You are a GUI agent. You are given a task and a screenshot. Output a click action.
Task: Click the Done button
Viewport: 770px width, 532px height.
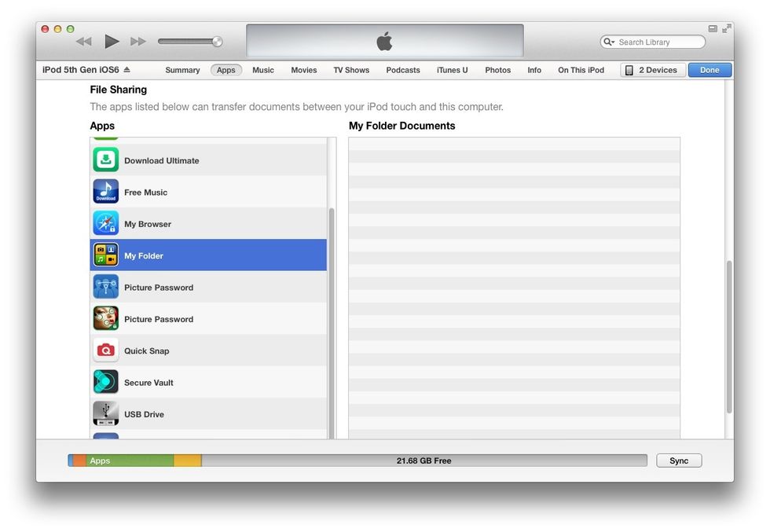[709, 69]
